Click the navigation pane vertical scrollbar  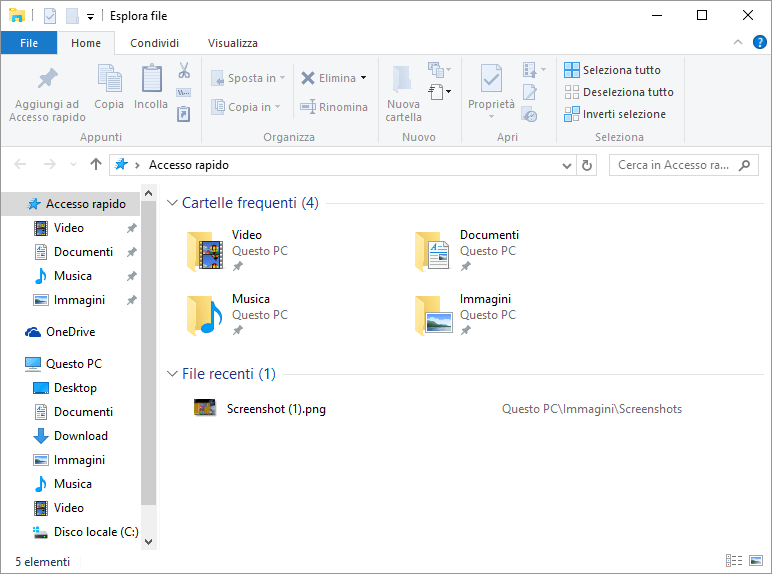tap(149, 350)
